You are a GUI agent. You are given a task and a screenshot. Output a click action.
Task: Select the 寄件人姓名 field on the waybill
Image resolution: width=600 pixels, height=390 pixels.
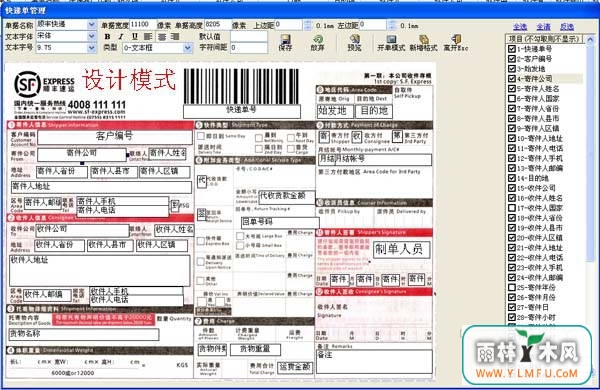[167, 154]
